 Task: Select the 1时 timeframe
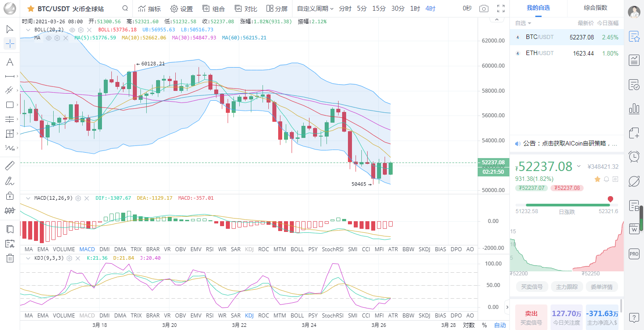[415, 9]
